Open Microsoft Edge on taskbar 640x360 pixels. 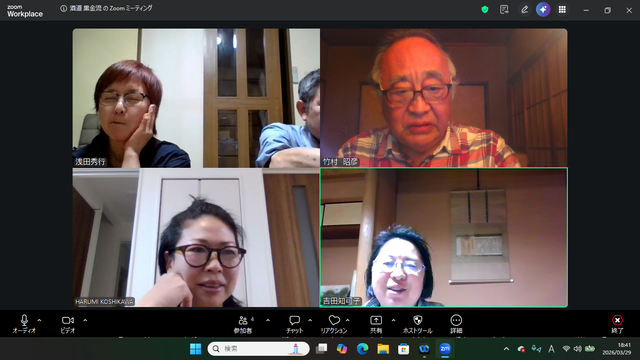(362, 349)
